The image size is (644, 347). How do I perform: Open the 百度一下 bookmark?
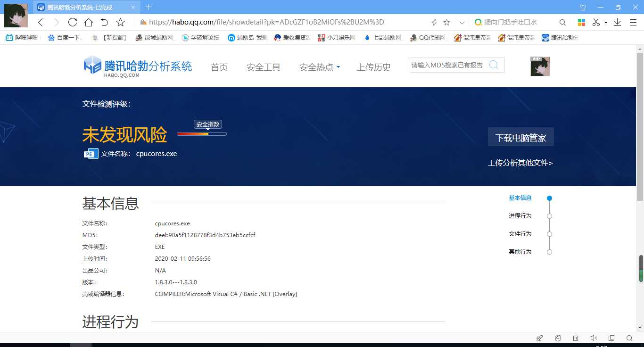pos(65,38)
